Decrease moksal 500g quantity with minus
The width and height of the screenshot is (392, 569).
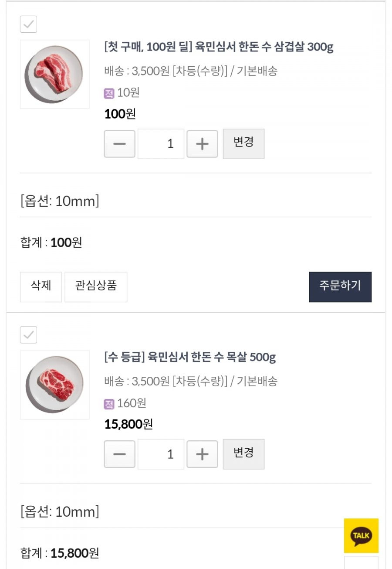tap(119, 454)
